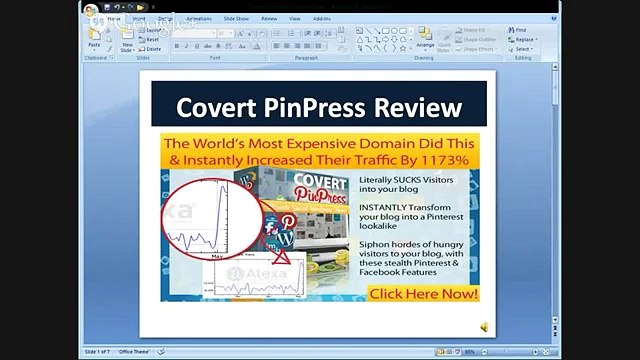The width and height of the screenshot is (640, 360).
Task: Toggle Justify text alignment
Action: click(x=307, y=46)
